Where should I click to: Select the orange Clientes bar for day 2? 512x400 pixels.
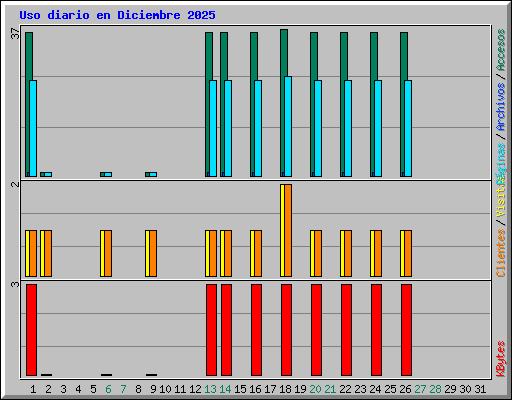tap(48, 253)
